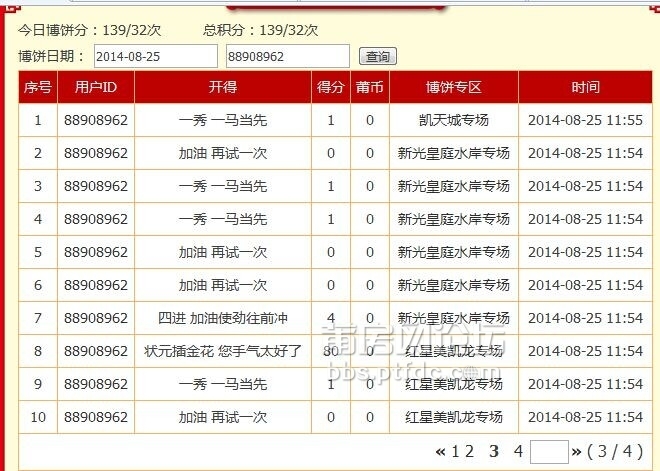Focus the user ID field containing 88908962
Screen dimensions: 660x471
[x=288, y=56]
